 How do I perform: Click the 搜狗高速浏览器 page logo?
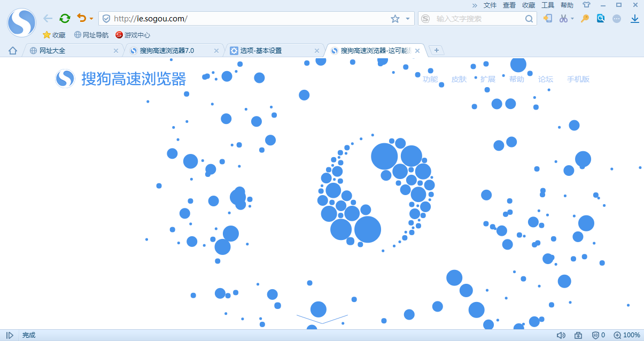point(121,79)
